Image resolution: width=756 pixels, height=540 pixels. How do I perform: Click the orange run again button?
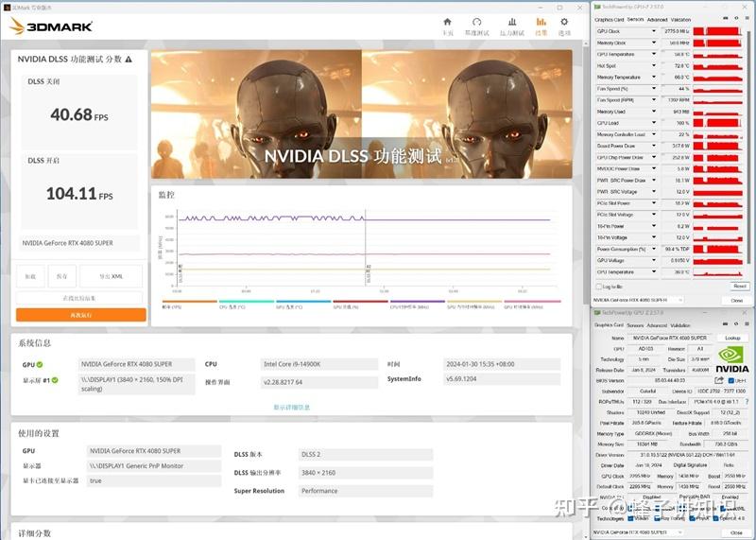[81, 314]
